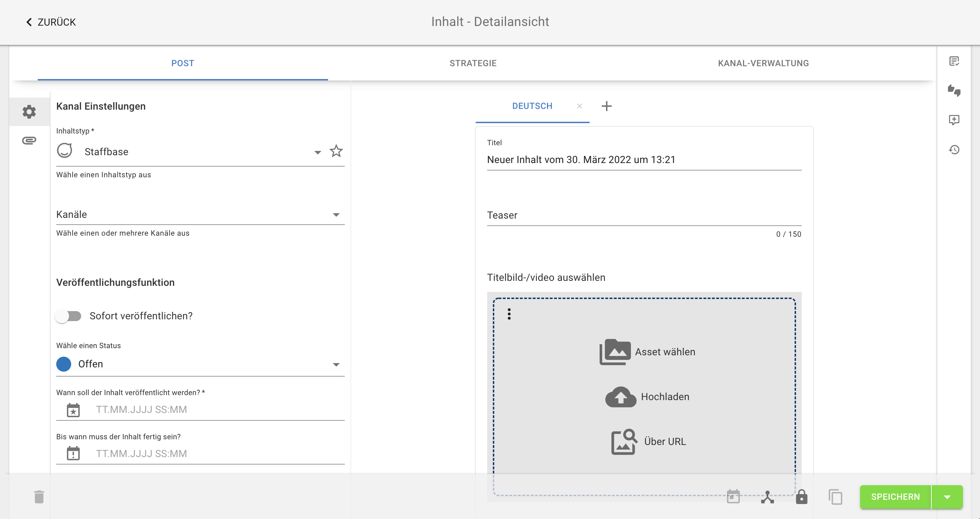Add a comment via the speech bubble plus icon

[955, 120]
